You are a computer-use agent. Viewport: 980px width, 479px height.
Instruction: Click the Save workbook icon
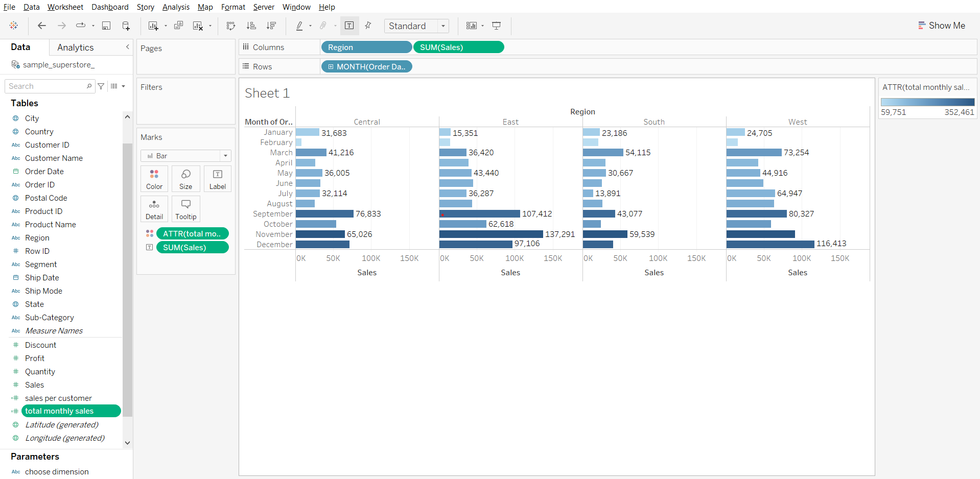point(106,26)
